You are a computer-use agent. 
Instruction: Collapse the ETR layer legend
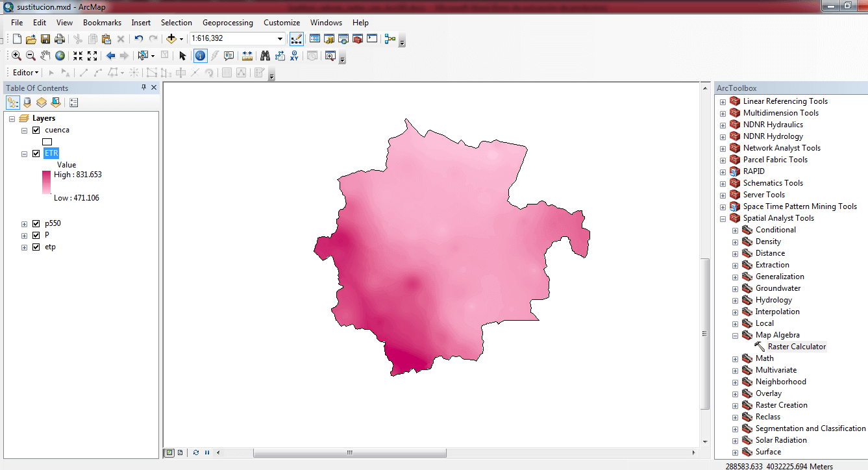coord(25,154)
